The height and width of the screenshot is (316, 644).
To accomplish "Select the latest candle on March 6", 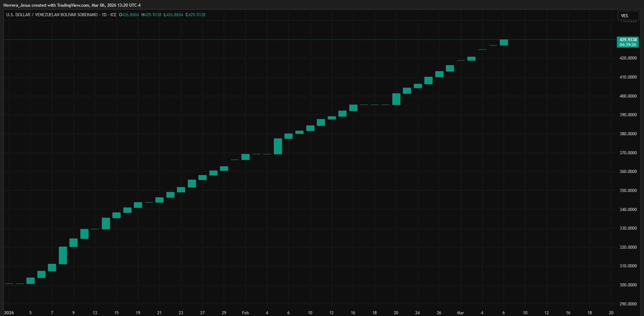I will [504, 42].
